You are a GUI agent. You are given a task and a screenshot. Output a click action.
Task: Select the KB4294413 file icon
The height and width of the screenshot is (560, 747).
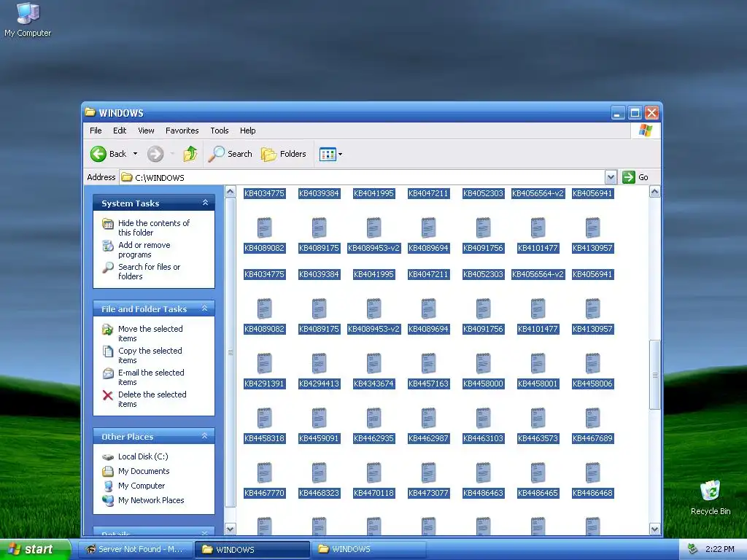click(x=320, y=363)
